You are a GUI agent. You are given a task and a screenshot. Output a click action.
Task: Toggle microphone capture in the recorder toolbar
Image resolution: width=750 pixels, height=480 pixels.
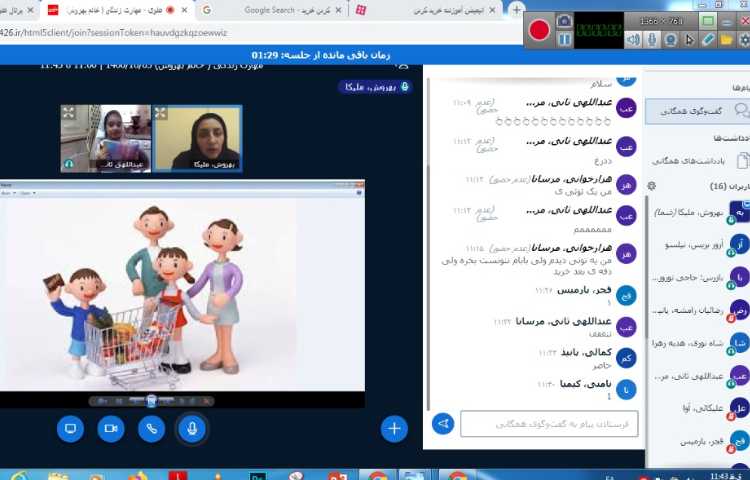(651, 40)
